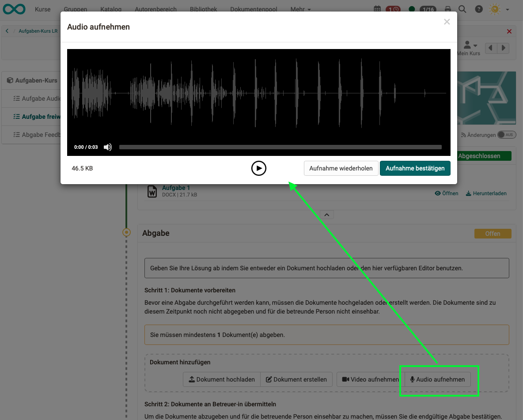The width and height of the screenshot is (523, 420).
Task: Open the search magnifier icon
Action: pos(463,9)
